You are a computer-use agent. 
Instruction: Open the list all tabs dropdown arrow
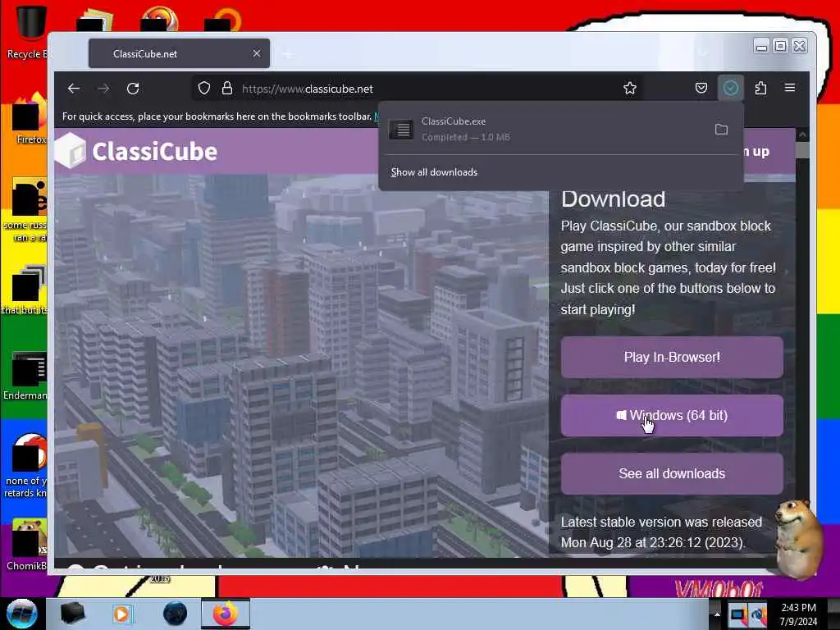click(703, 53)
